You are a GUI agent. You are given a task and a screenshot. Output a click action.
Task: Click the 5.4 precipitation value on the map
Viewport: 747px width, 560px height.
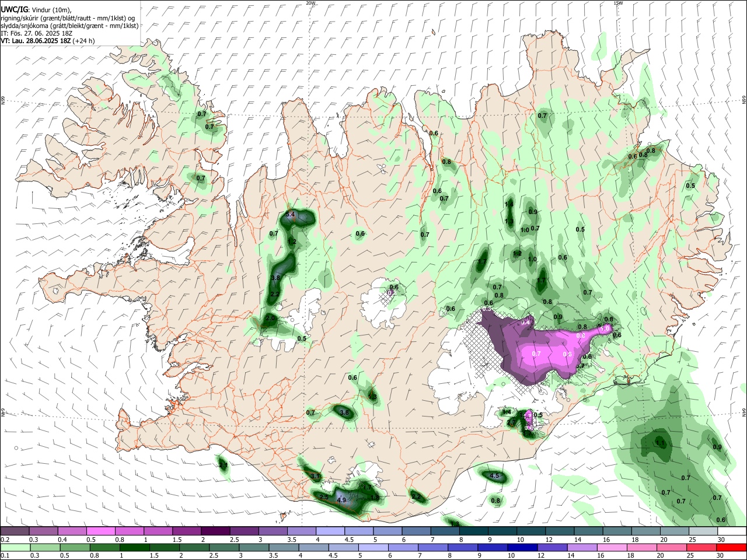pos(291,215)
